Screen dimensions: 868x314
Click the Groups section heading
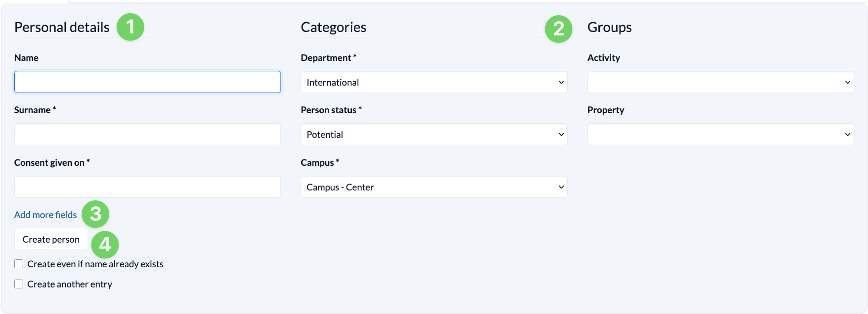[x=610, y=27]
